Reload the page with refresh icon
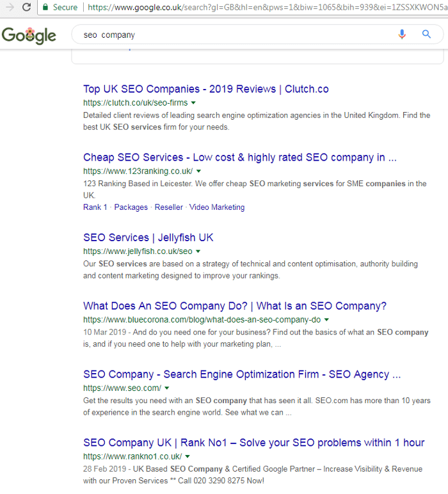448x494 pixels. point(26,7)
